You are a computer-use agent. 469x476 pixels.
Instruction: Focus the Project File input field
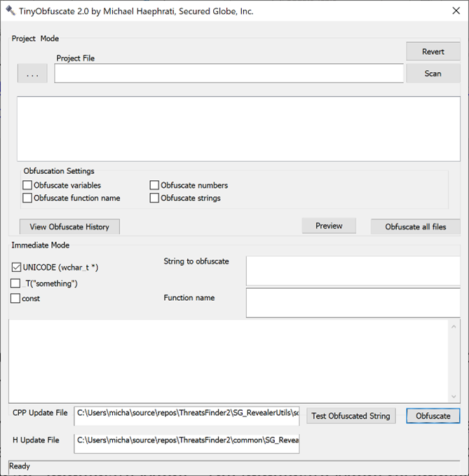click(x=229, y=73)
